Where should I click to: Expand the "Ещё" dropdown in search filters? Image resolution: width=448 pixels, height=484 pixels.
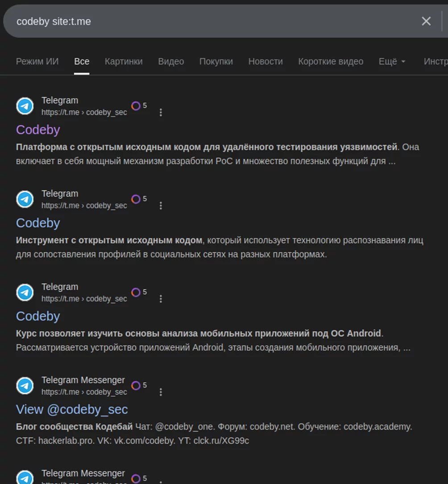click(392, 62)
